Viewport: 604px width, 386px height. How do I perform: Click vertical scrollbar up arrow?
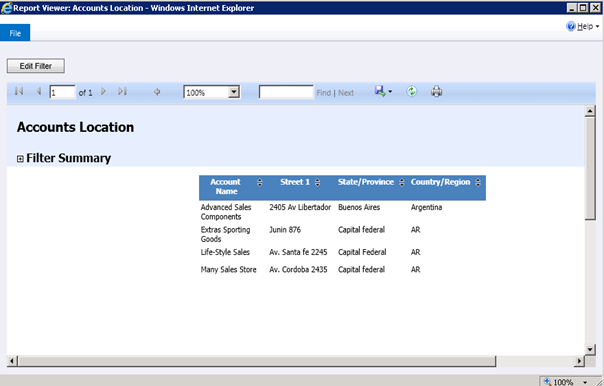590,111
